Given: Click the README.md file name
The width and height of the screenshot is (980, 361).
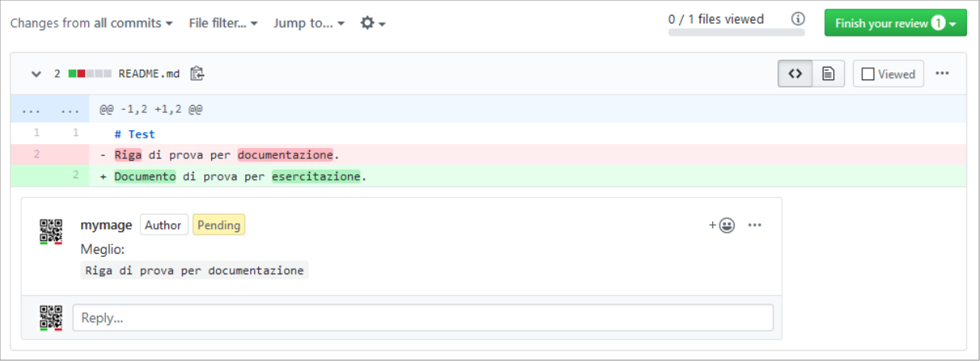Looking at the screenshot, I should tap(149, 74).
